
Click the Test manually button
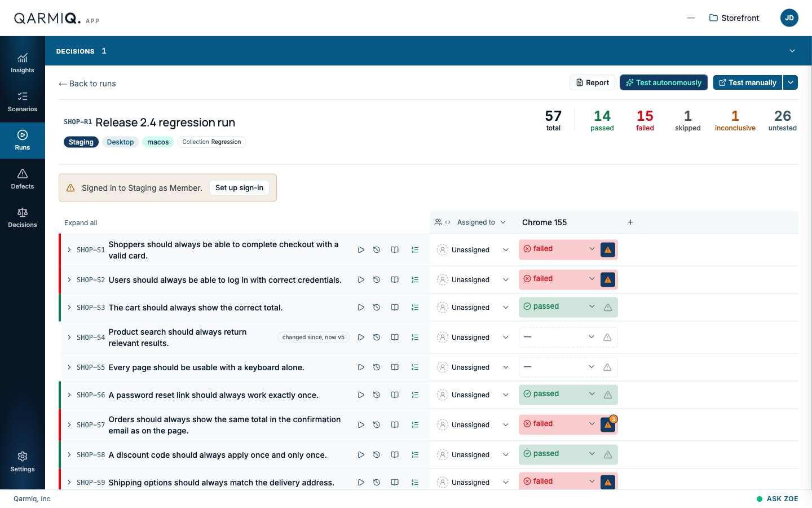click(748, 82)
